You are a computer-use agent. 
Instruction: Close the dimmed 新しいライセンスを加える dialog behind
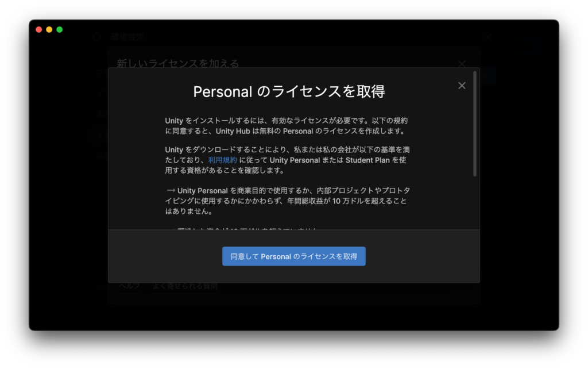point(462,63)
